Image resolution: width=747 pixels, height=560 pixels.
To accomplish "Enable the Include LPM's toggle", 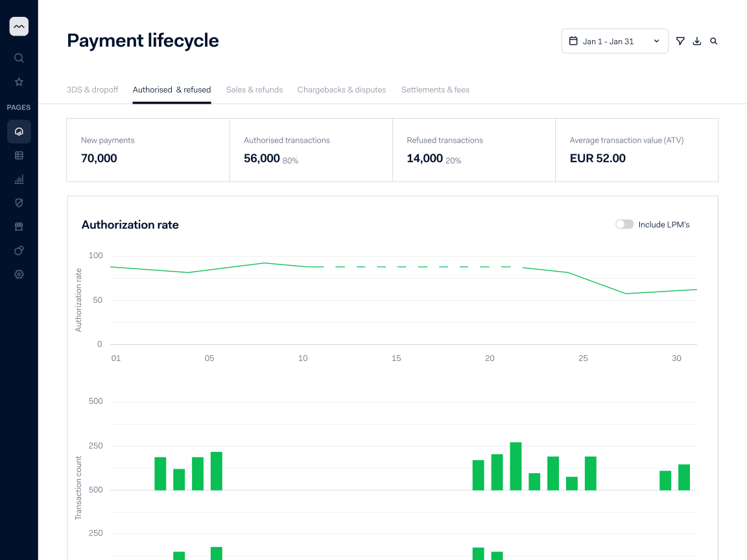I will [x=624, y=224].
